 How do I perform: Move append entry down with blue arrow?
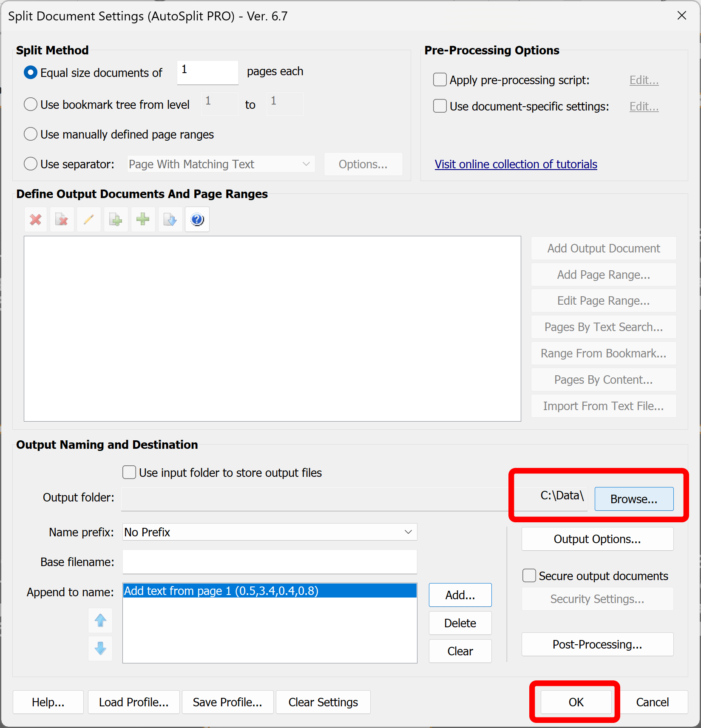coord(100,649)
